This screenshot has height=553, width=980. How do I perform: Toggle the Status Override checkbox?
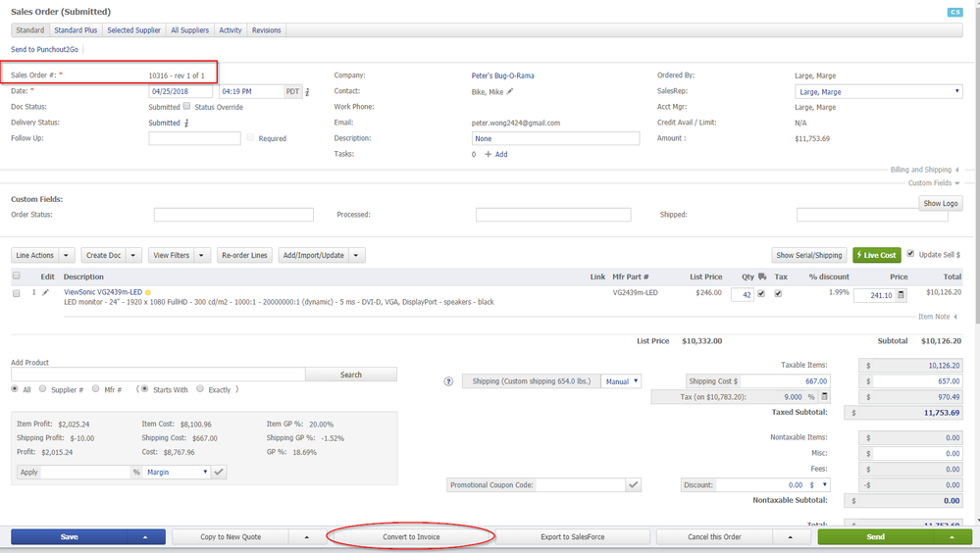click(x=186, y=107)
